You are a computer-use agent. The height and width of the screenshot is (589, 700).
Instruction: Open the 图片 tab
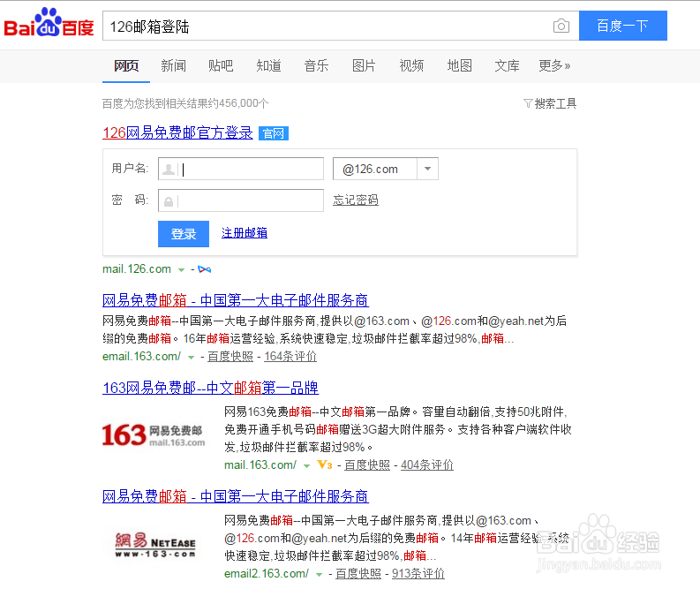click(364, 65)
